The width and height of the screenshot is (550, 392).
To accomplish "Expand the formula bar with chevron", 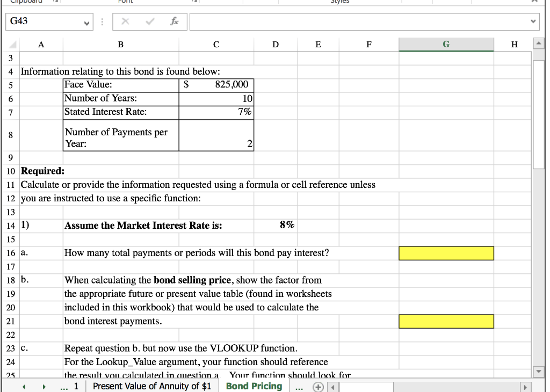I will coord(533,21).
